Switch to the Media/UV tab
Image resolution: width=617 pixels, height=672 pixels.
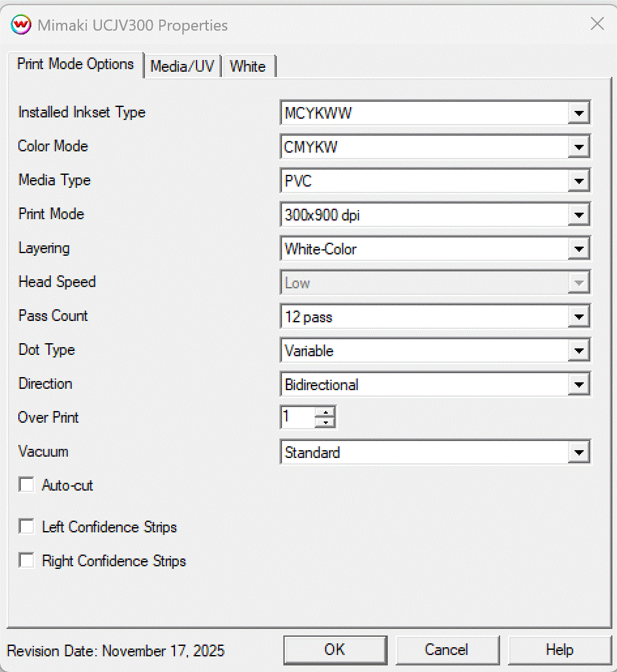click(x=182, y=67)
